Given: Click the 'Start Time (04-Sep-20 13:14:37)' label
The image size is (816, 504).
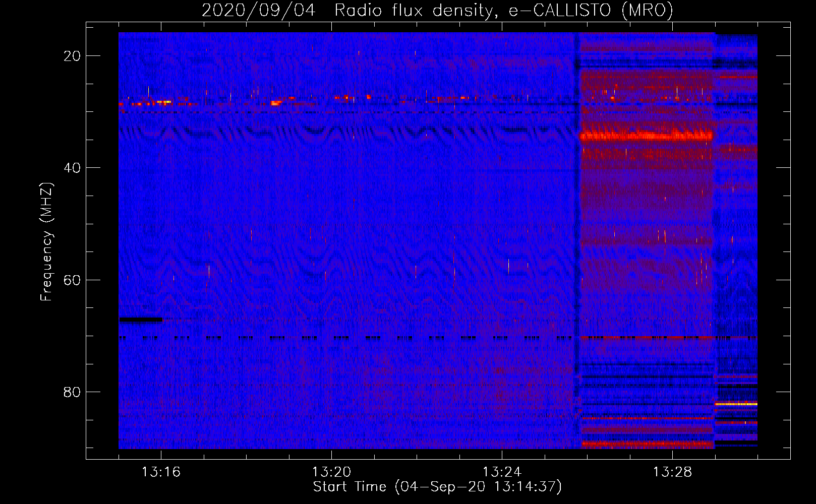Looking at the screenshot, I should (x=437, y=487).
